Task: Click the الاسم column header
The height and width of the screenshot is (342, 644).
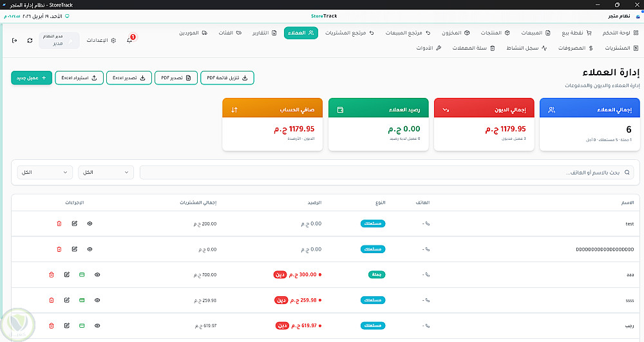Action: click(x=627, y=203)
